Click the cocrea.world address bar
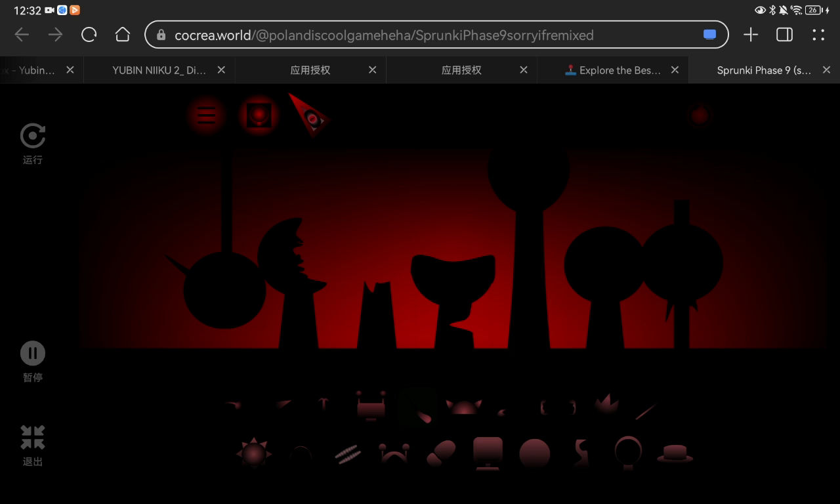This screenshot has height=504, width=840. coord(436,35)
